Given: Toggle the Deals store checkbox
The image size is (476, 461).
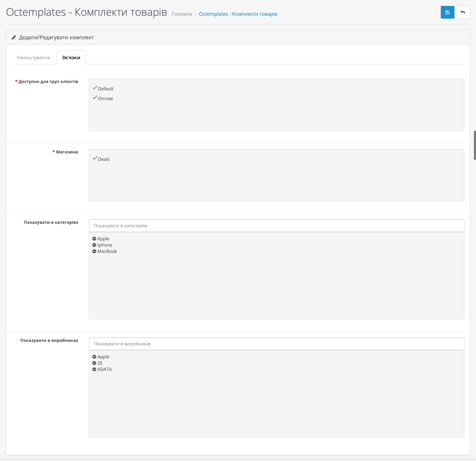Looking at the screenshot, I should coord(95,159).
